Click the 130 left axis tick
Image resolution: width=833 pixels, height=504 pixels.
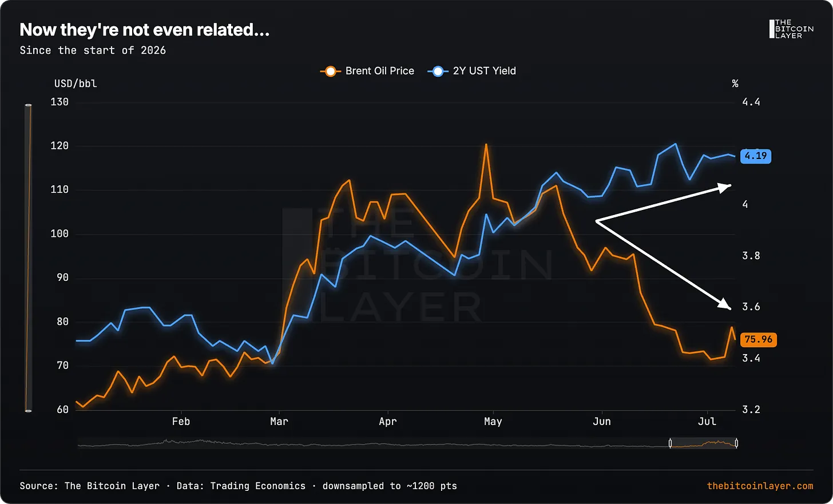[x=59, y=102]
